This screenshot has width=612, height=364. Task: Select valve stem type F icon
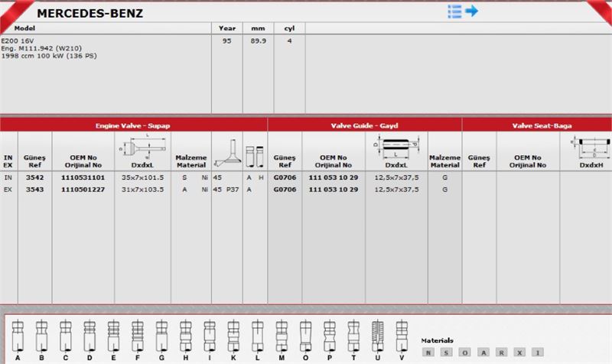point(138,336)
